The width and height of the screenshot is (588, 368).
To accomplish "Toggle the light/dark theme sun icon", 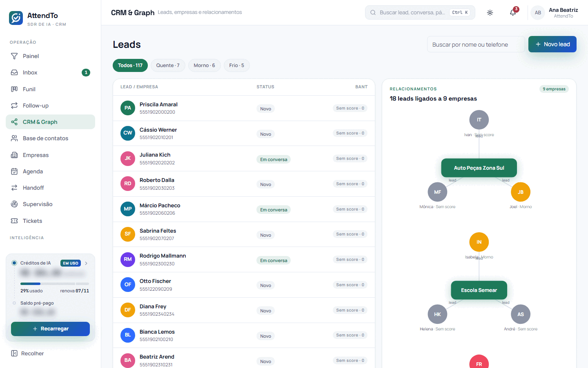I will (x=490, y=13).
